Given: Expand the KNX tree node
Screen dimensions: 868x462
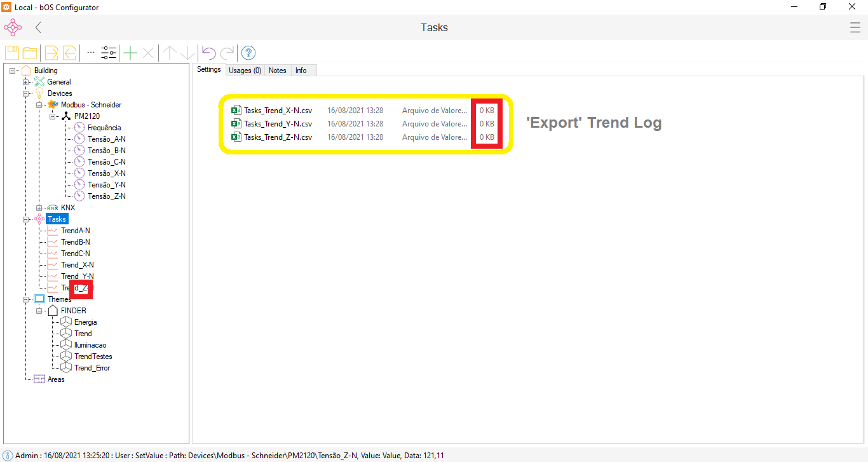Looking at the screenshot, I should (x=39, y=208).
